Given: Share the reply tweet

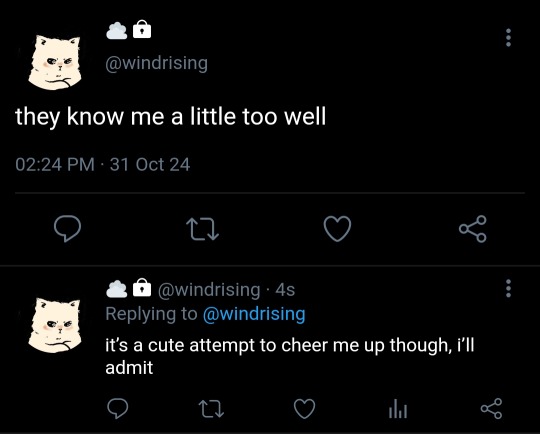Looking at the screenshot, I should coord(491,409).
